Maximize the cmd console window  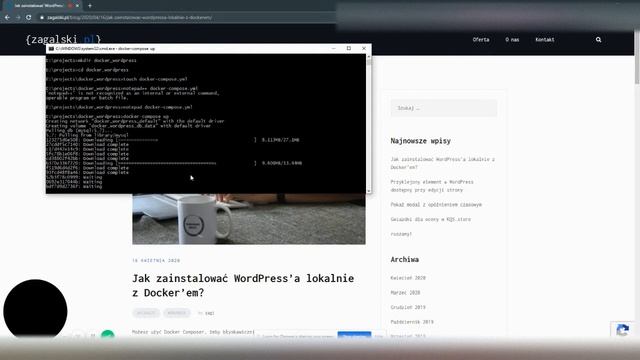349,48
